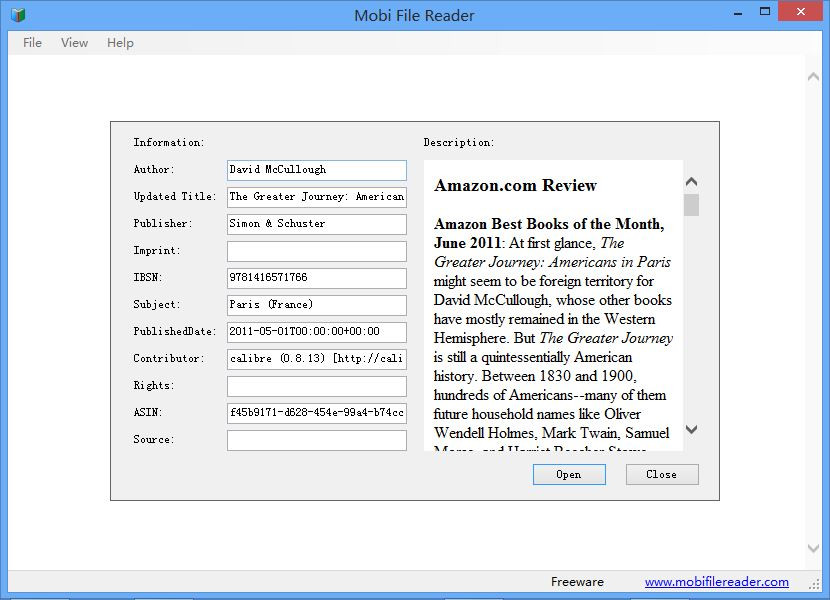This screenshot has height=600, width=830.
Task: Maximize the Mobi File Reader window
Action: pos(765,11)
